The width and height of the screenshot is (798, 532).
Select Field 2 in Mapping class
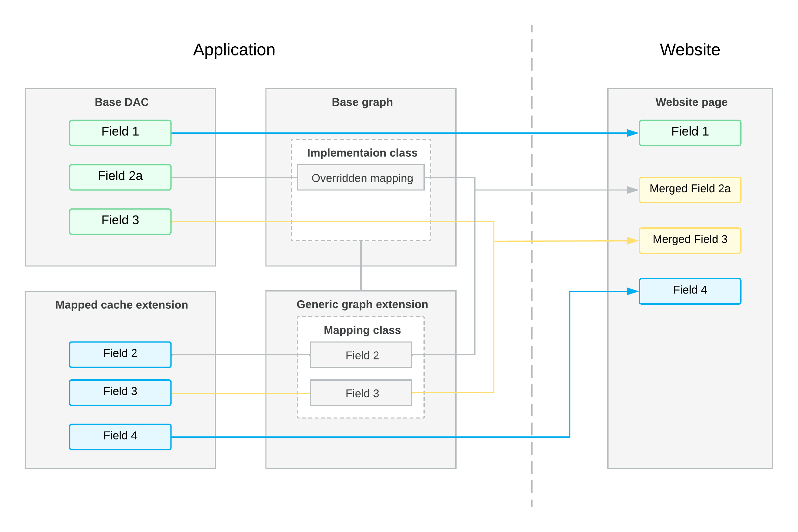pos(361,355)
